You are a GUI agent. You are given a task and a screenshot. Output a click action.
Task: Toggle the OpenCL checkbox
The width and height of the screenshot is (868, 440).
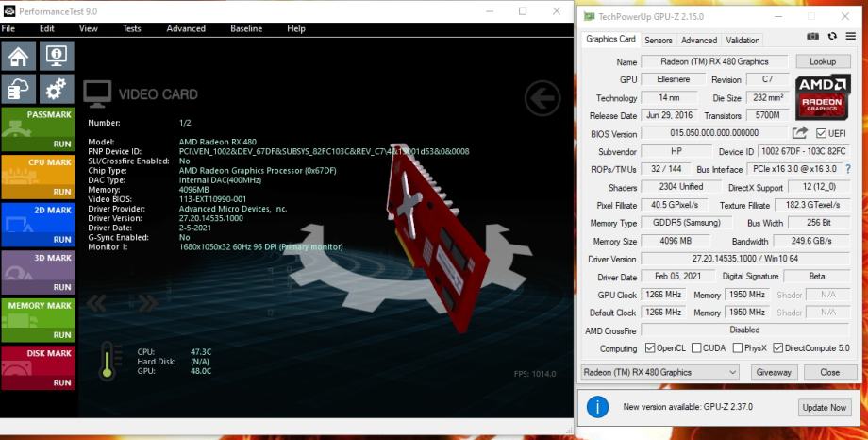[x=650, y=348]
